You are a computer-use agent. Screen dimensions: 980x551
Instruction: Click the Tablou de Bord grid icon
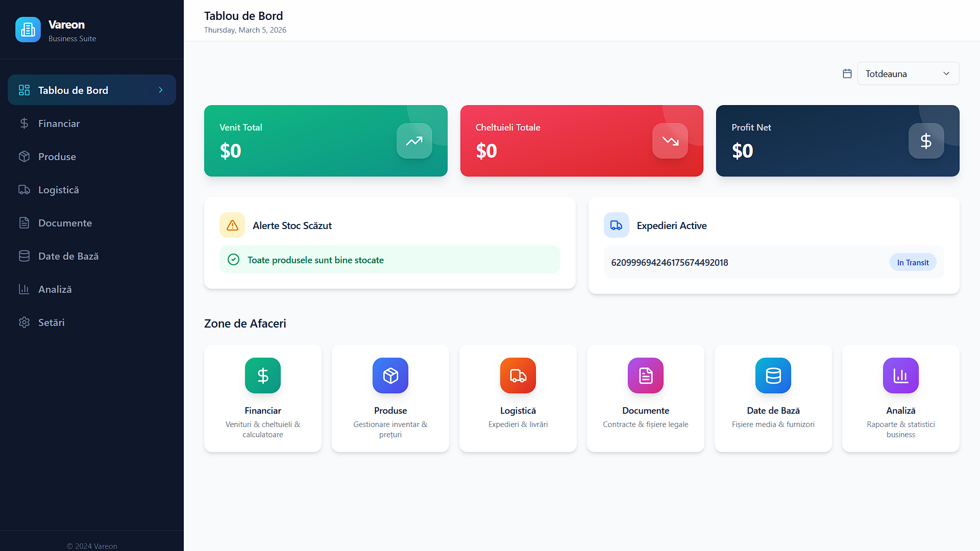(24, 90)
